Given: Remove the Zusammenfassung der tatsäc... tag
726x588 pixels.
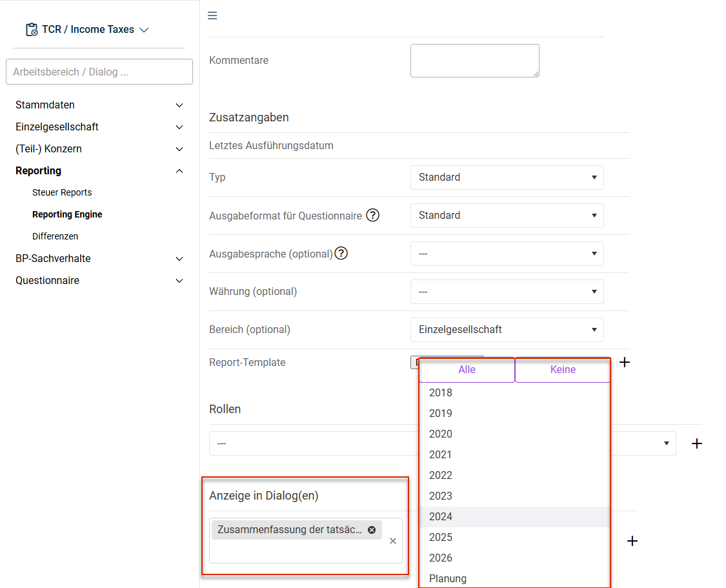Looking at the screenshot, I should click(x=372, y=530).
